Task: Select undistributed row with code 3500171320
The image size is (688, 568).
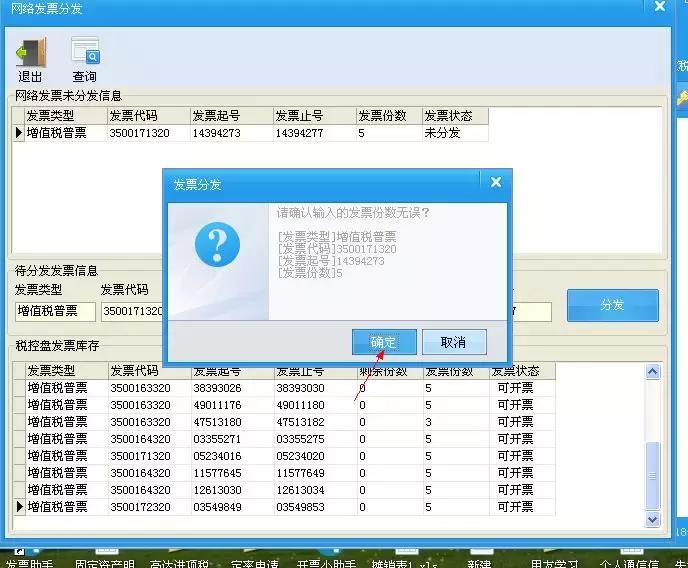Action: pos(250,133)
